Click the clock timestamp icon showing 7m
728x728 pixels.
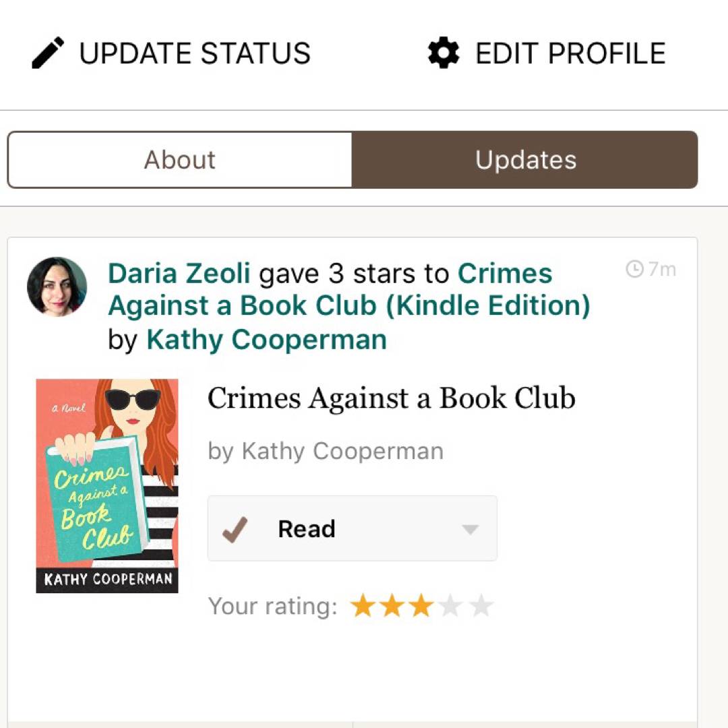[634, 269]
